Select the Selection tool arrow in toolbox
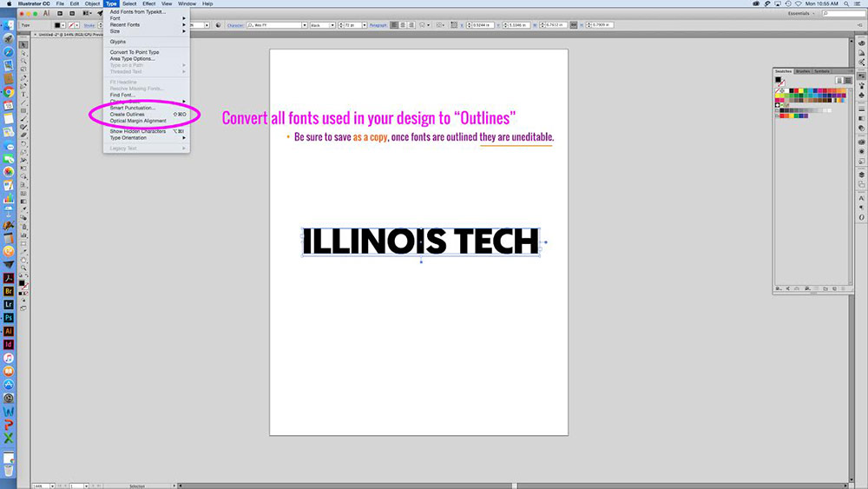 tap(23, 45)
